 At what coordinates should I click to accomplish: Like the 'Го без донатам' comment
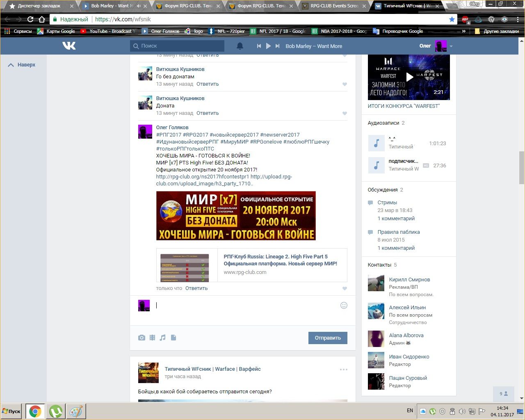(x=345, y=84)
